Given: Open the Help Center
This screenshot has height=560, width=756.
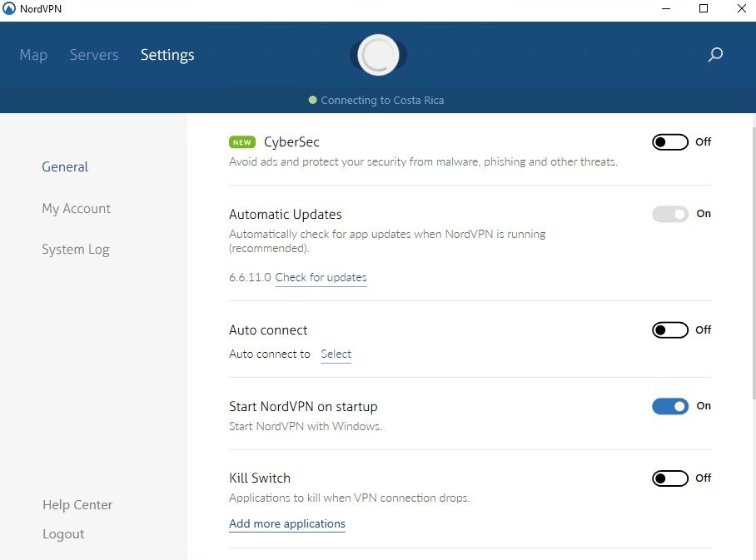Looking at the screenshot, I should coord(77,504).
